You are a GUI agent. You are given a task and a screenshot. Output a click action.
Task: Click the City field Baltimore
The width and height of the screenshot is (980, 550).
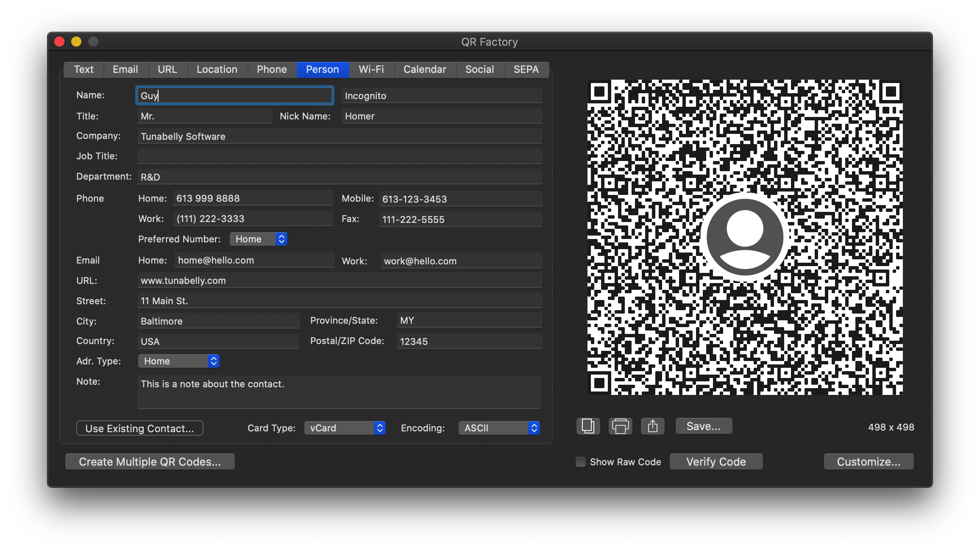click(x=218, y=321)
